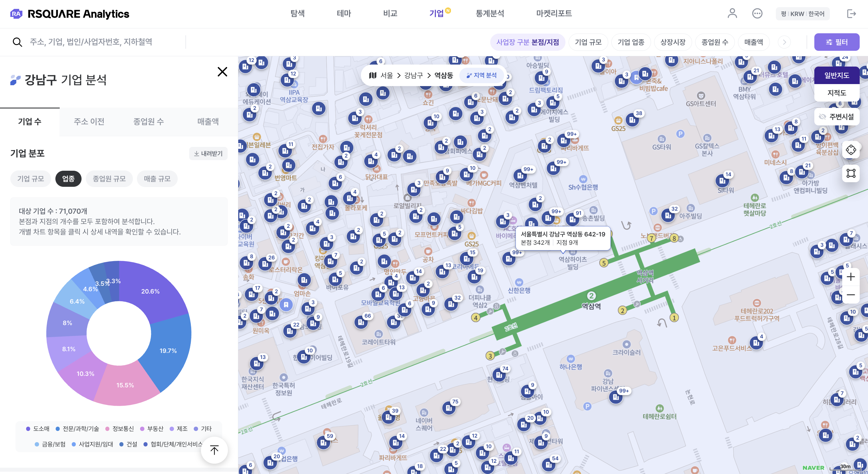The width and height of the screenshot is (868, 474).
Task: Click the address search input field
Action: pos(91,42)
